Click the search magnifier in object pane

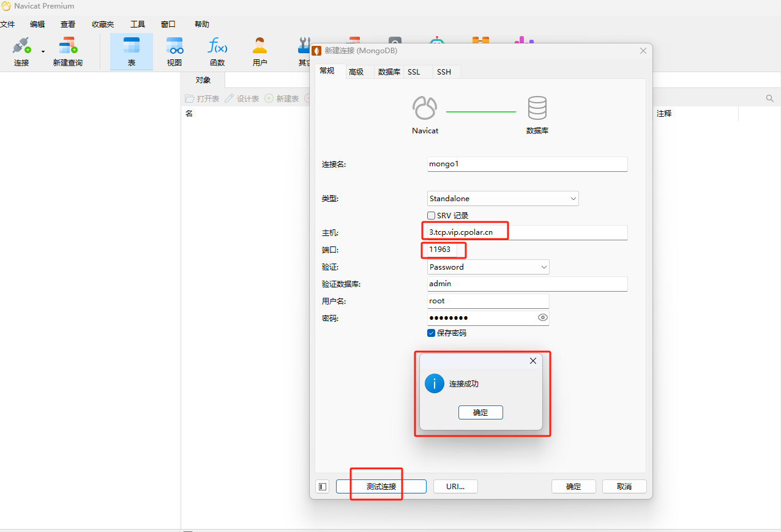click(770, 98)
